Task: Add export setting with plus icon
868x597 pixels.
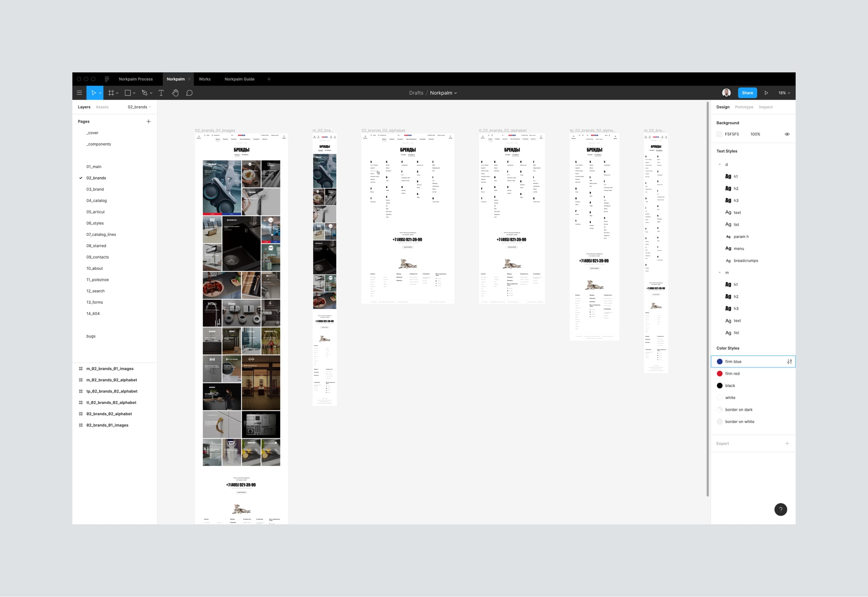Action: click(787, 444)
